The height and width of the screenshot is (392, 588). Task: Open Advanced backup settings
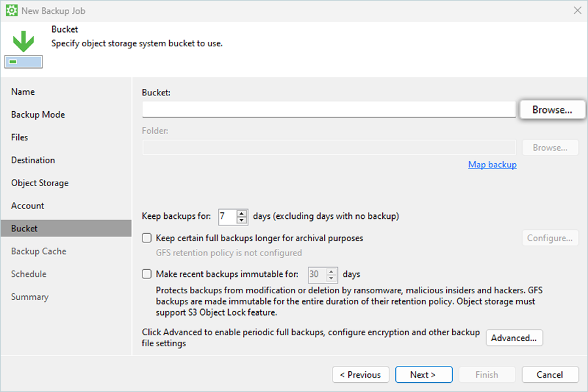[x=514, y=338]
